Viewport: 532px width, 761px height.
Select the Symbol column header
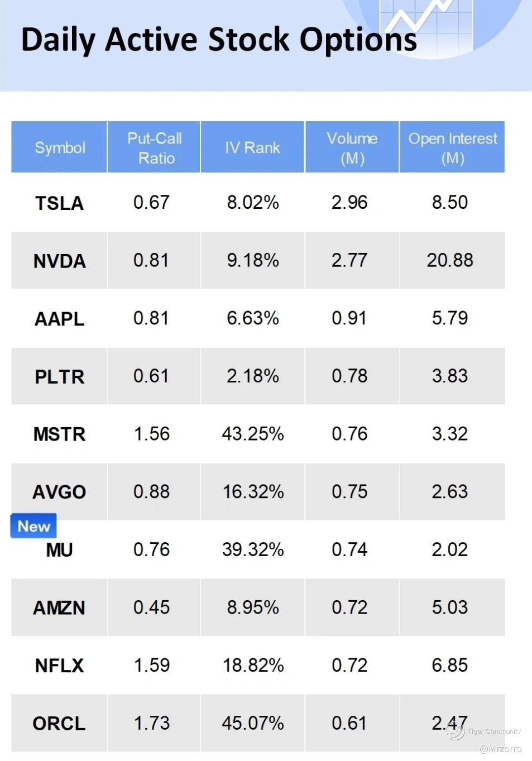tap(60, 147)
